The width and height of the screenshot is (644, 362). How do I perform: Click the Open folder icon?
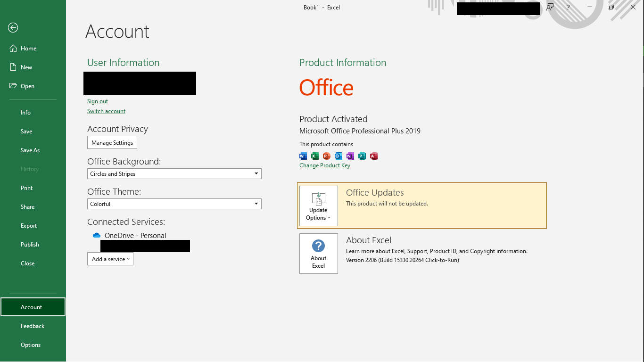tap(13, 86)
